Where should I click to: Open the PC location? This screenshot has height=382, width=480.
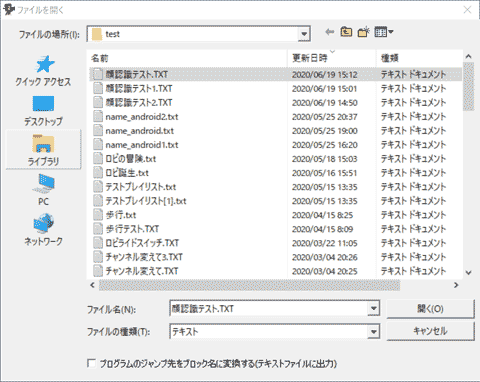(43, 190)
